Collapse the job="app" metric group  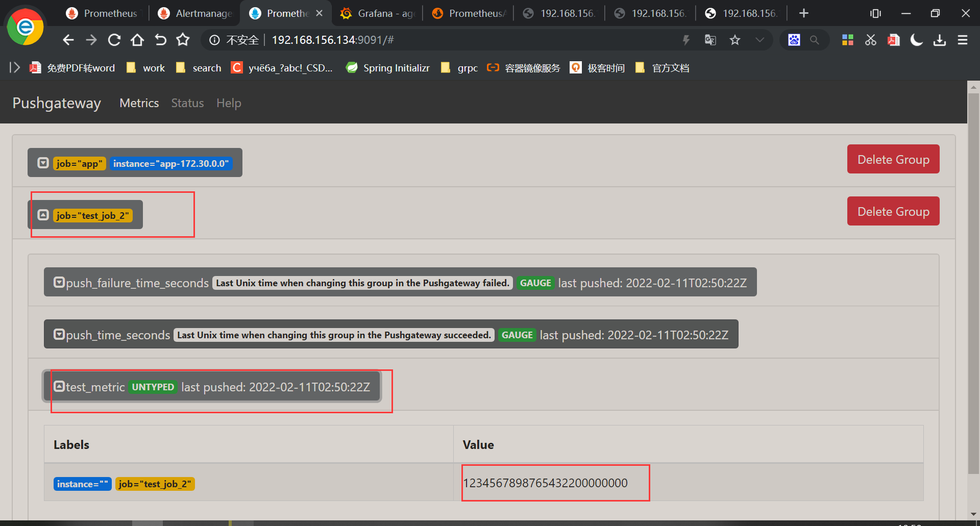click(43, 163)
